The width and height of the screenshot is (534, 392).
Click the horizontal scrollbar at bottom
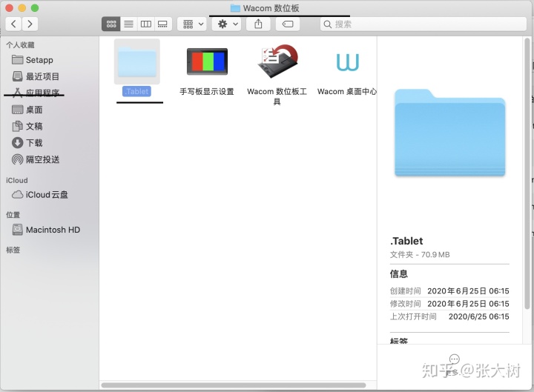coord(234,385)
